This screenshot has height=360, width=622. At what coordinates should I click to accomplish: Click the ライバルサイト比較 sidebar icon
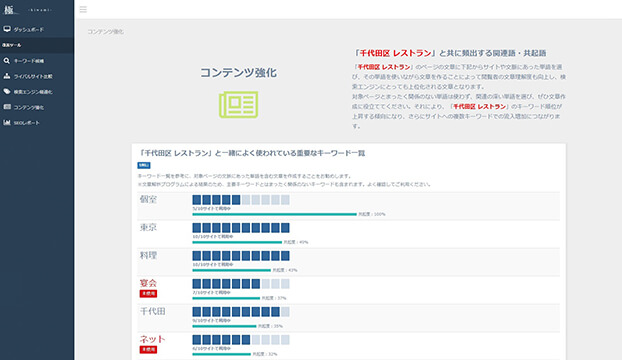coord(7,76)
